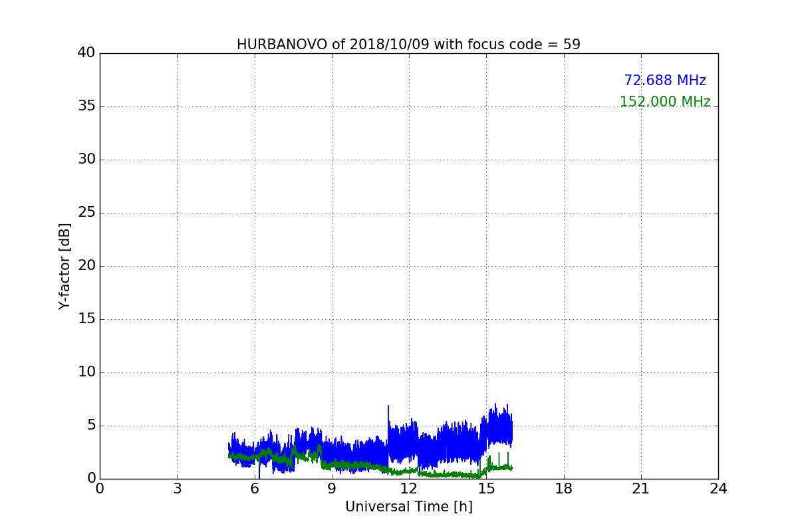Click the blue trace dip to zero near 6 h
The height and width of the screenshot is (532, 798).
[259, 476]
